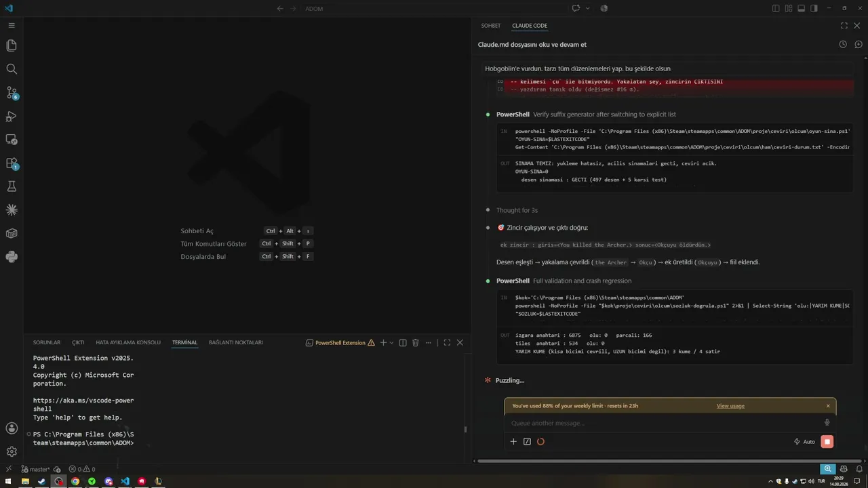Expand the Thought for 3s section
The width and height of the screenshot is (868, 488).
click(517, 210)
